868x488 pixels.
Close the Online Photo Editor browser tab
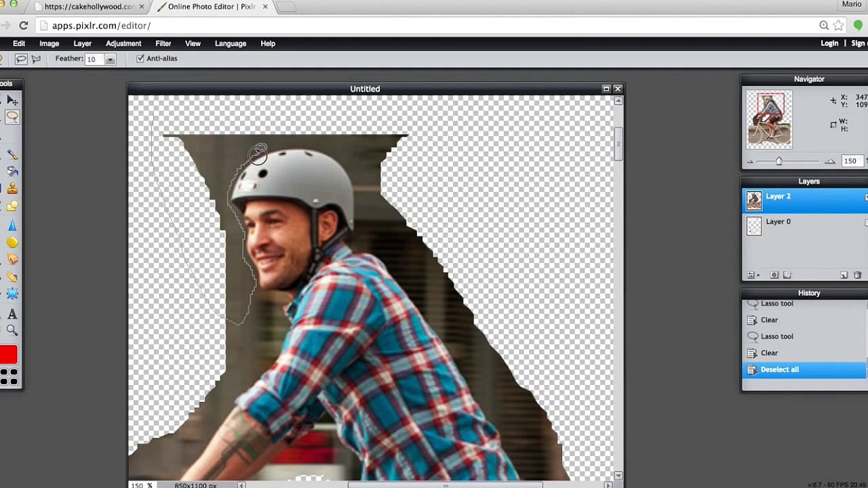click(x=265, y=7)
